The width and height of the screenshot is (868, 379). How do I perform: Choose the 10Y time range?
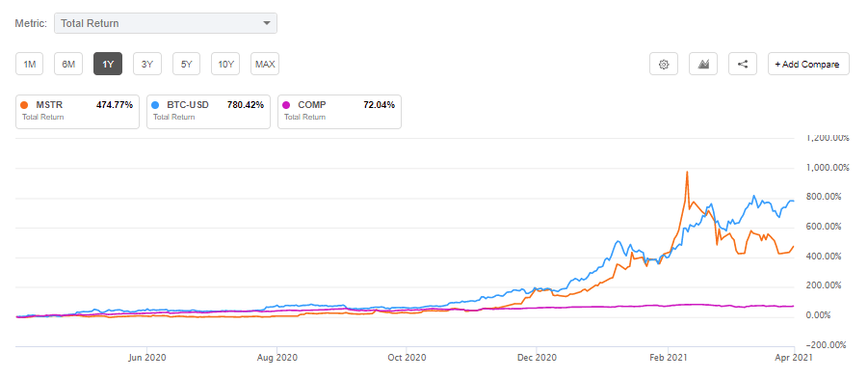(225, 64)
